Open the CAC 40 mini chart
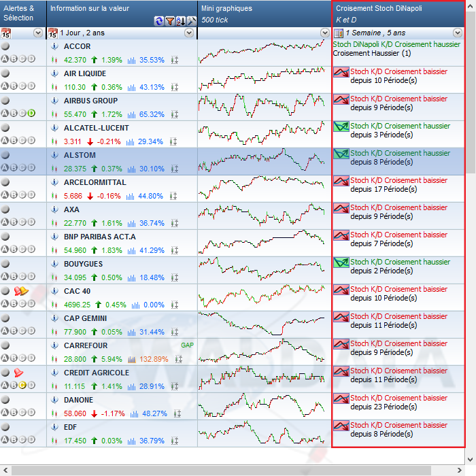The width and height of the screenshot is (476, 476). 261,296
